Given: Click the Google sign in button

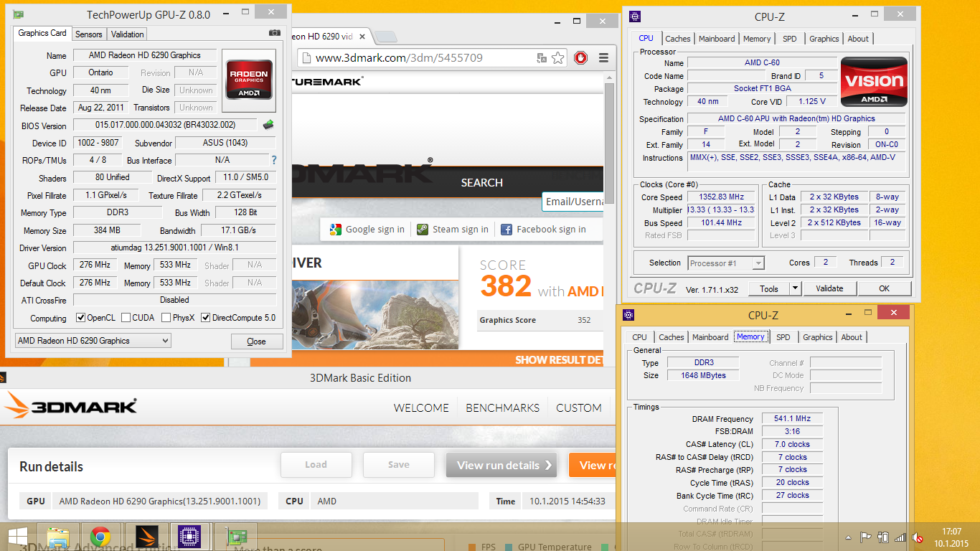Looking at the screenshot, I should [367, 230].
